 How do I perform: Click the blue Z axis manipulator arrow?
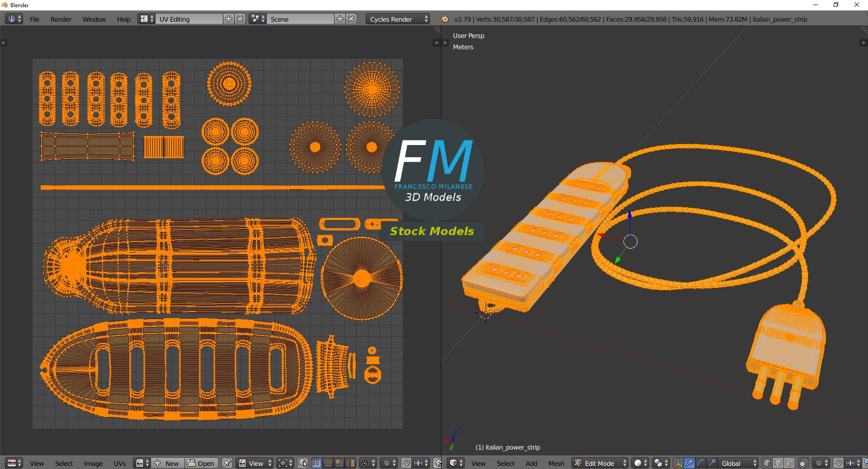tap(630, 214)
